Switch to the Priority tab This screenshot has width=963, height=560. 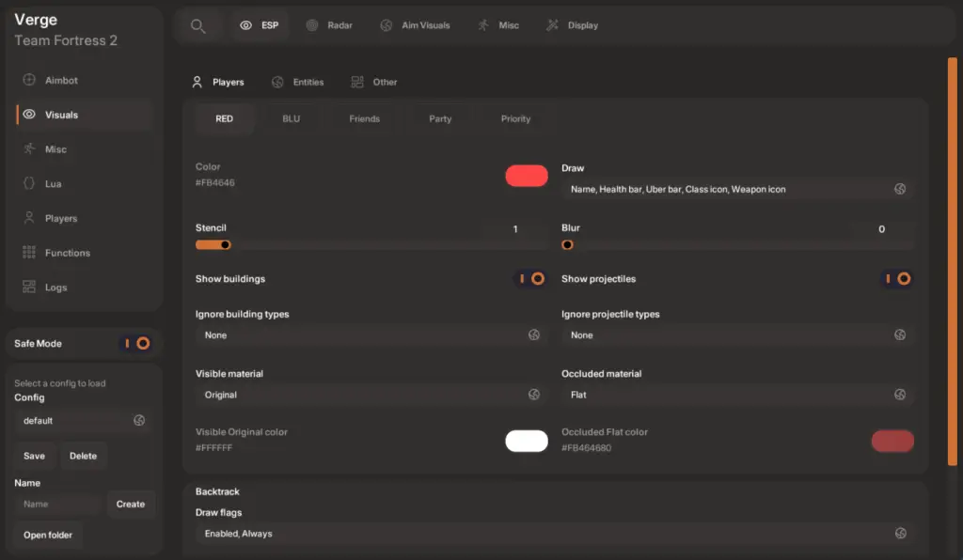pyautogui.click(x=515, y=118)
